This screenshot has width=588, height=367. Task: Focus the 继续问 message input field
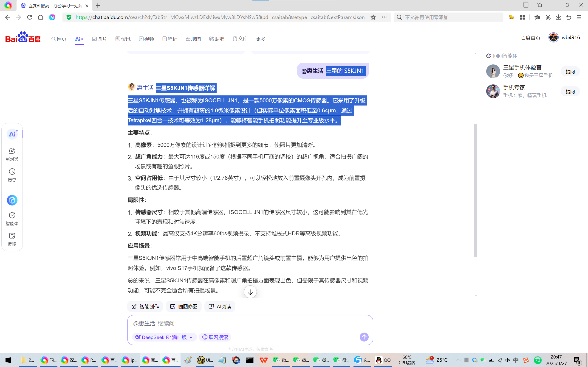pos(243,323)
